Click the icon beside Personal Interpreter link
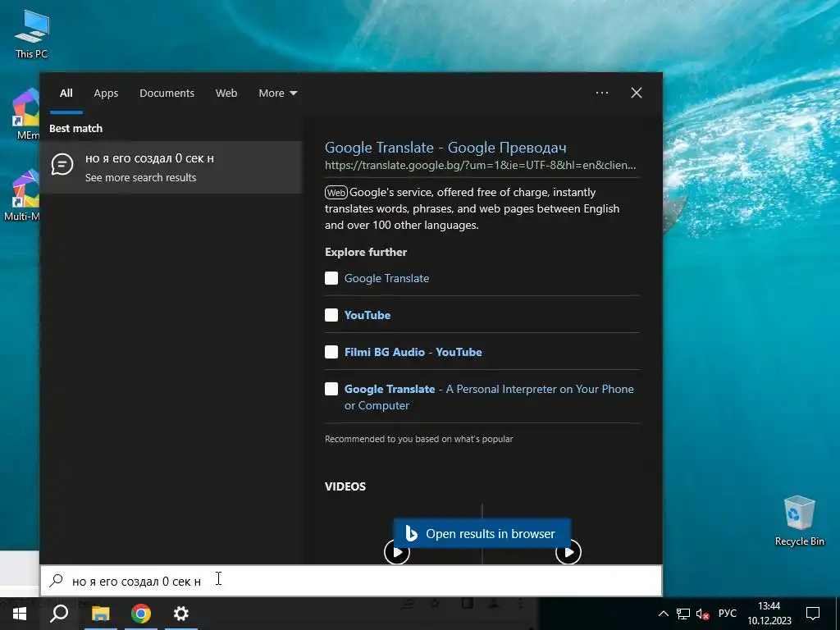The image size is (840, 630). (331, 389)
